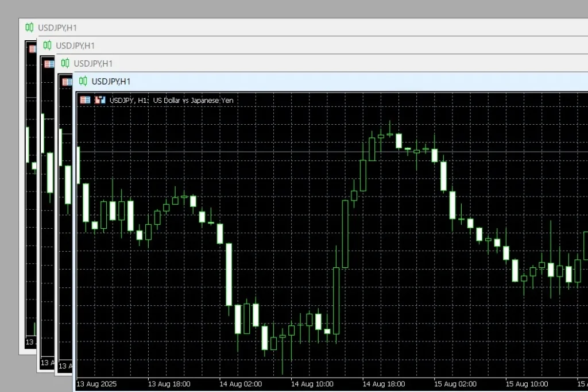The width and height of the screenshot is (588, 392).
Task: Click One Click Trading icon in third-from-back chart
Action: [x=67, y=82]
